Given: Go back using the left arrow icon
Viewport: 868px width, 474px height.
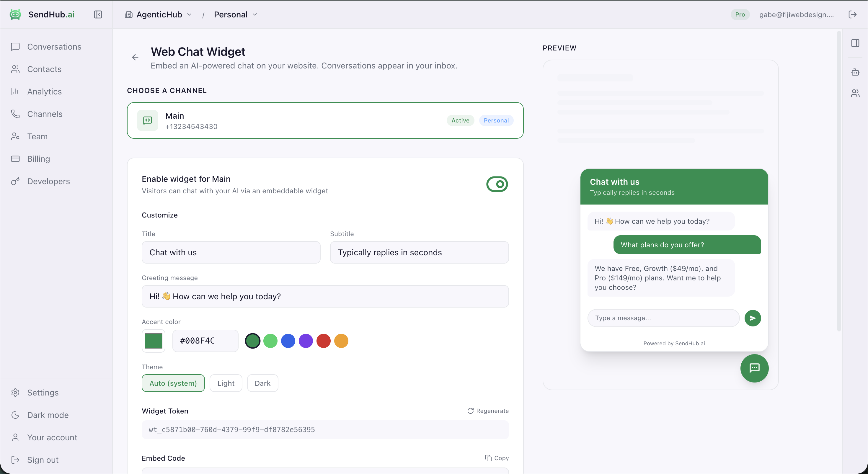Looking at the screenshot, I should click(135, 57).
